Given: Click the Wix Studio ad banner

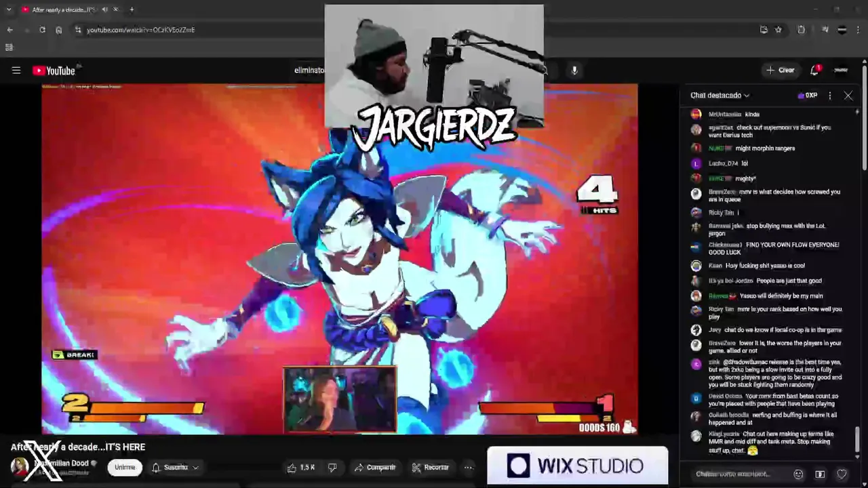Looking at the screenshot, I should (x=578, y=466).
